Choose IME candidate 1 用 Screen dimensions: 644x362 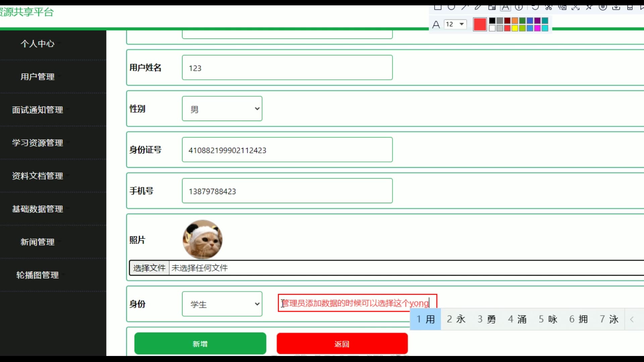click(x=426, y=319)
